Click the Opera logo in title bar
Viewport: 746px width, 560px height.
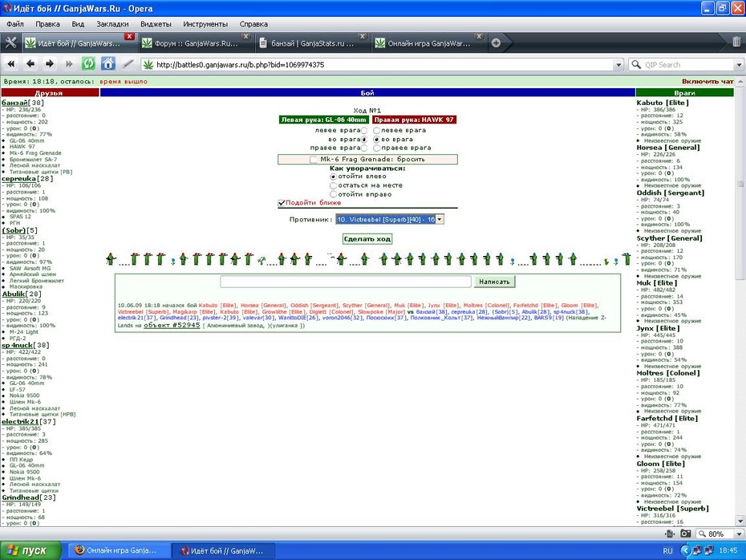coord(7,8)
